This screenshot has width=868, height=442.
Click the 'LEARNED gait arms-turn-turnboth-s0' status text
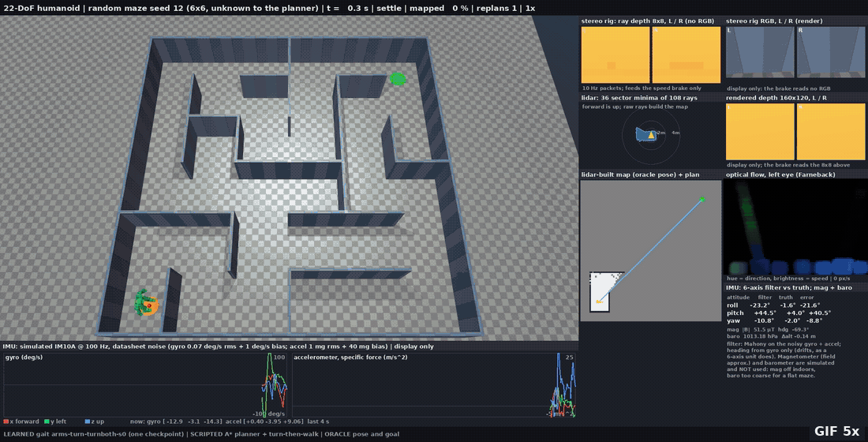(93, 434)
